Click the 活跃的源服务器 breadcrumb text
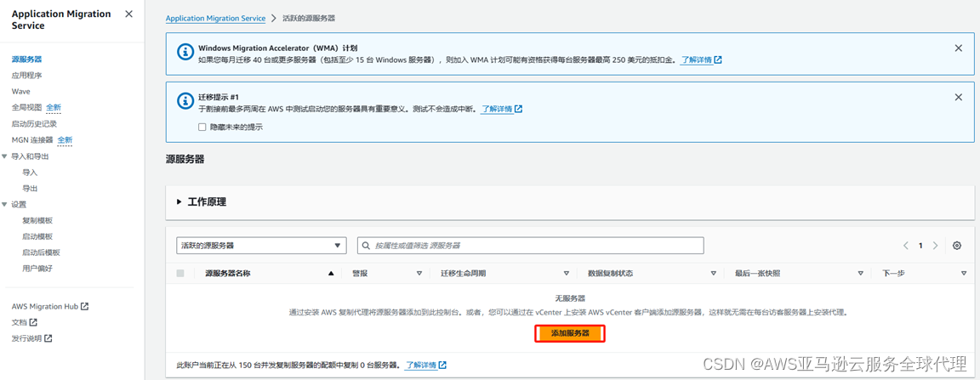This screenshot has height=380, width=980. 309,19
